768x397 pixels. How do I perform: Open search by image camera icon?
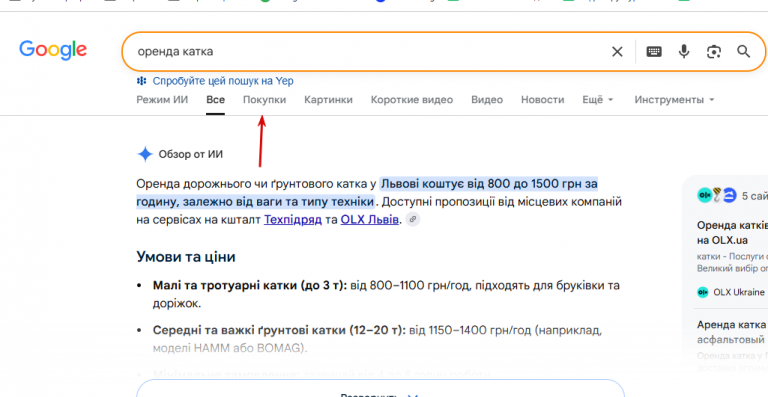[x=714, y=51]
